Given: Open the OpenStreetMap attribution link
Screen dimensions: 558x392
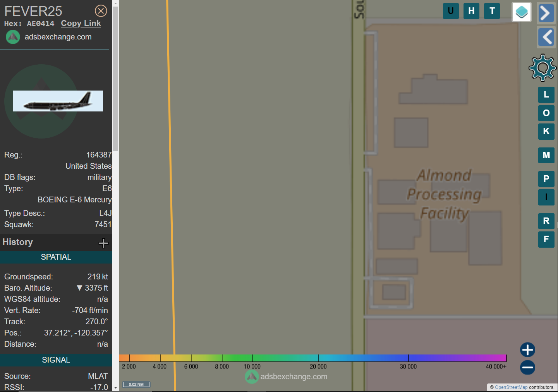Looking at the screenshot, I should pyautogui.click(x=511, y=387).
